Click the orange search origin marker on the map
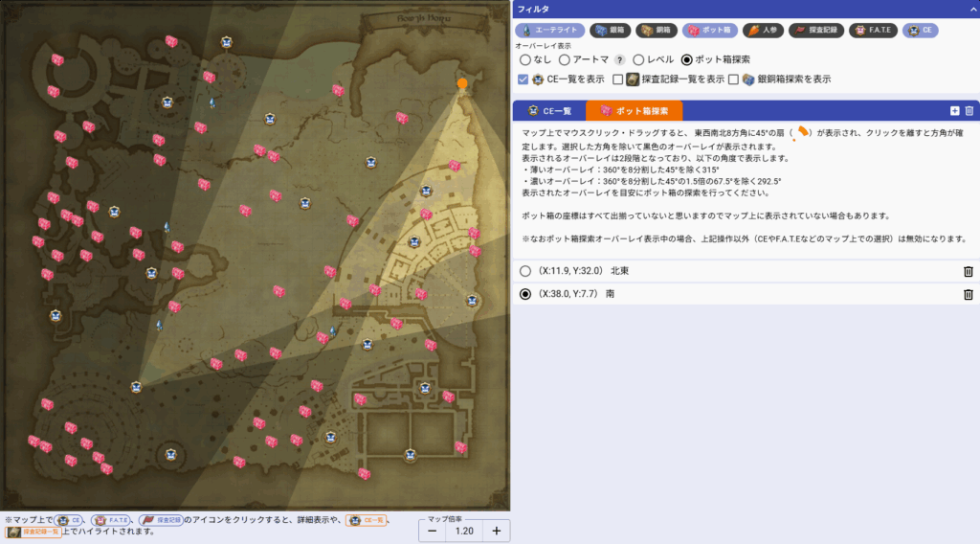The image size is (980, 544). (462, 83)
